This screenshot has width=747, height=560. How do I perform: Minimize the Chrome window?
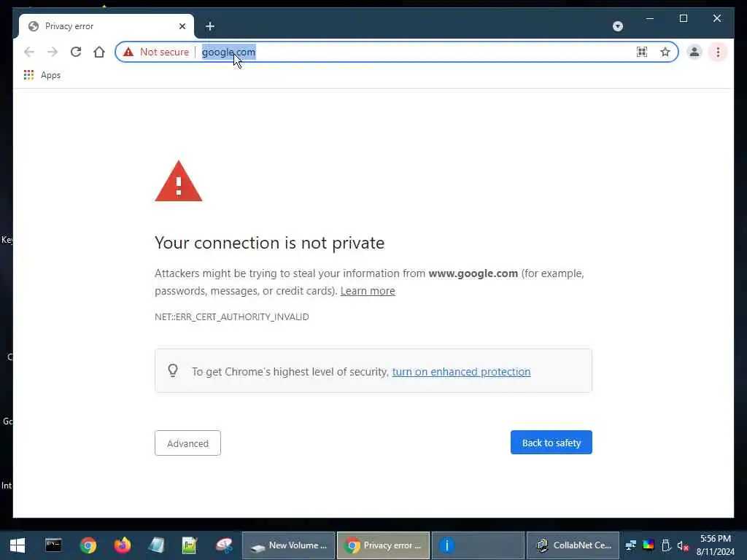point(650,18)
